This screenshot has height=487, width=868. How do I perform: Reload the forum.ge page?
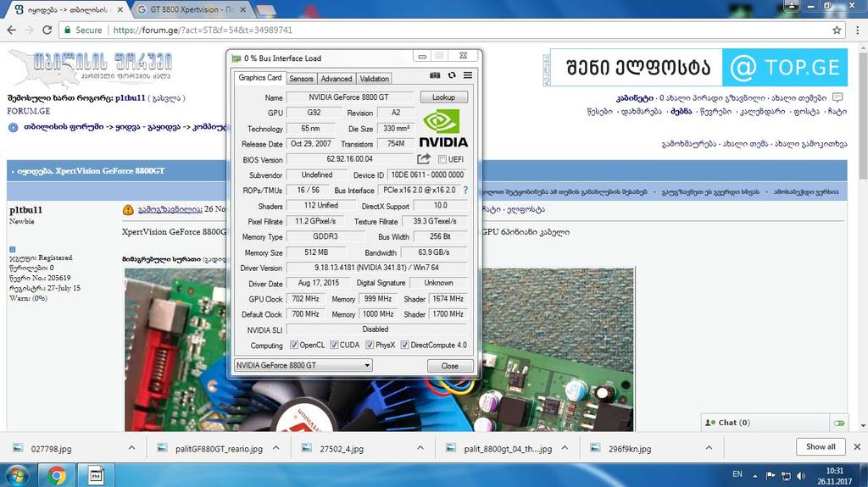pyautogui.click(x=47, y=30)
